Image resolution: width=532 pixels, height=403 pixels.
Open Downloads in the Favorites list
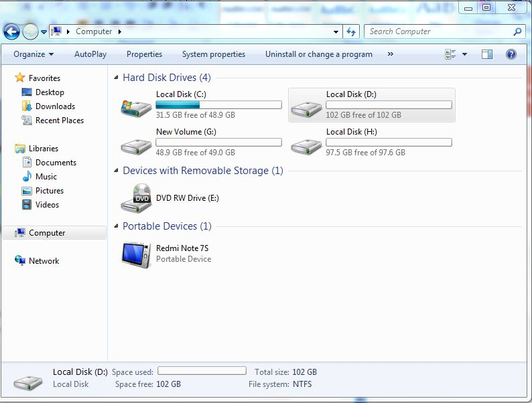click(x=55, y=106)
